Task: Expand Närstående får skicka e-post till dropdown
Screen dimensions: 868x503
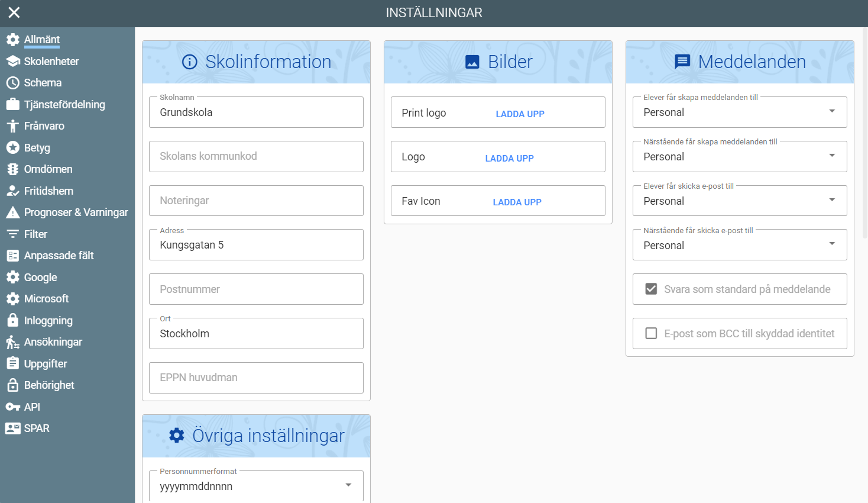Action: coord(739,245)
